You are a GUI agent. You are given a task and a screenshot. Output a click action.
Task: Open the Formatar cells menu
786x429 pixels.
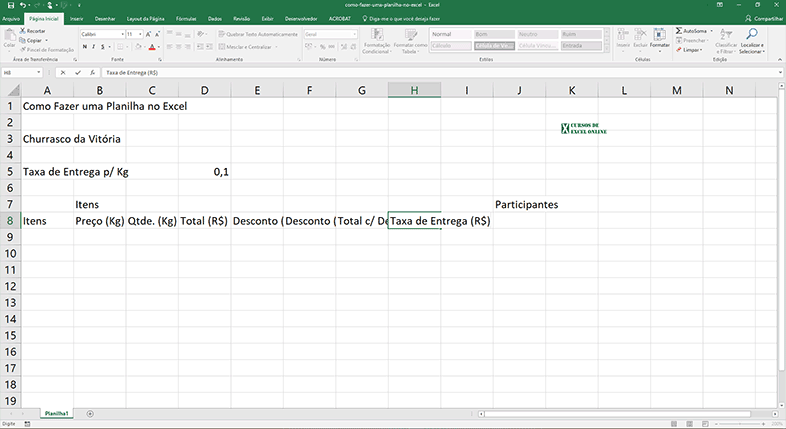[660, 38]
